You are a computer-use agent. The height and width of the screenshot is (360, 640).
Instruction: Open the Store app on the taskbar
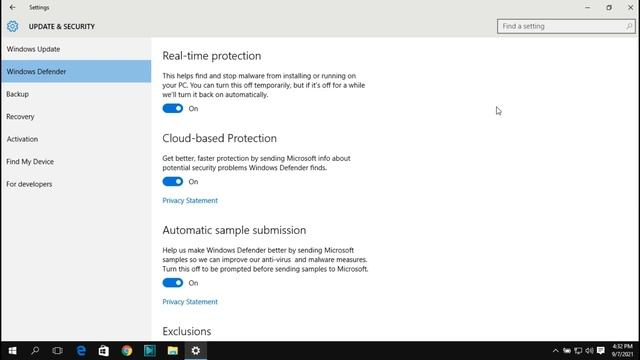click(104, 351)
